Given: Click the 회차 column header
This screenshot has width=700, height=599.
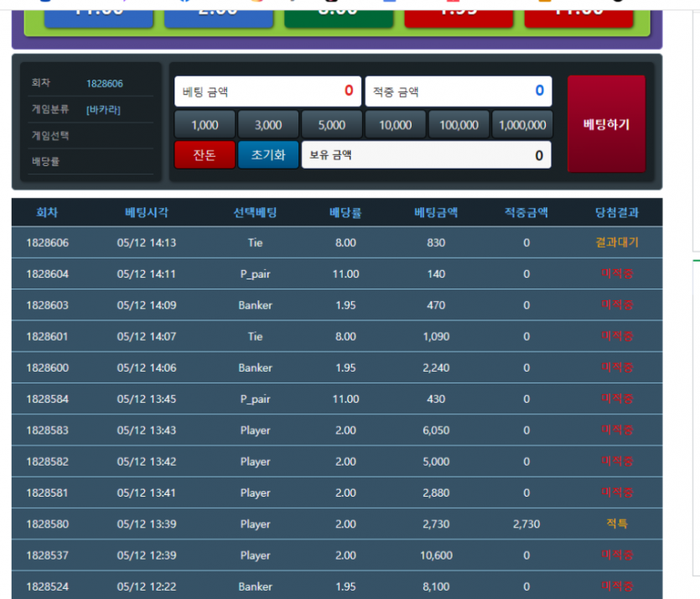Looking at the screenshot, I should 47,212.
